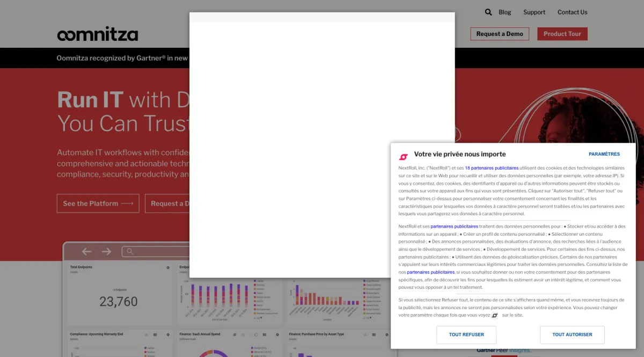This screenshot has width=644, height=357.
Task: Click the 'Run IT' hero heading
Action: click(90, 100)
